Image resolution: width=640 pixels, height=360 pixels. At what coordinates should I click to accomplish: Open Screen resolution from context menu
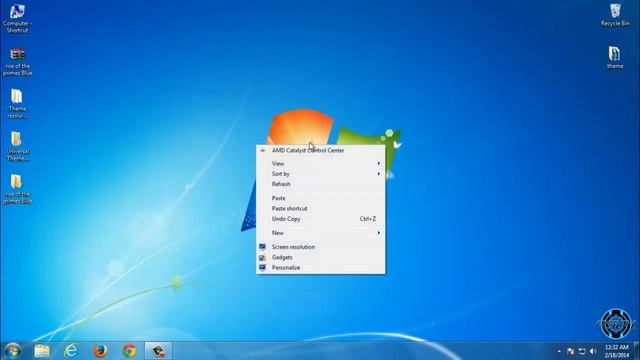pyautogui.click(x=320, y=247)
